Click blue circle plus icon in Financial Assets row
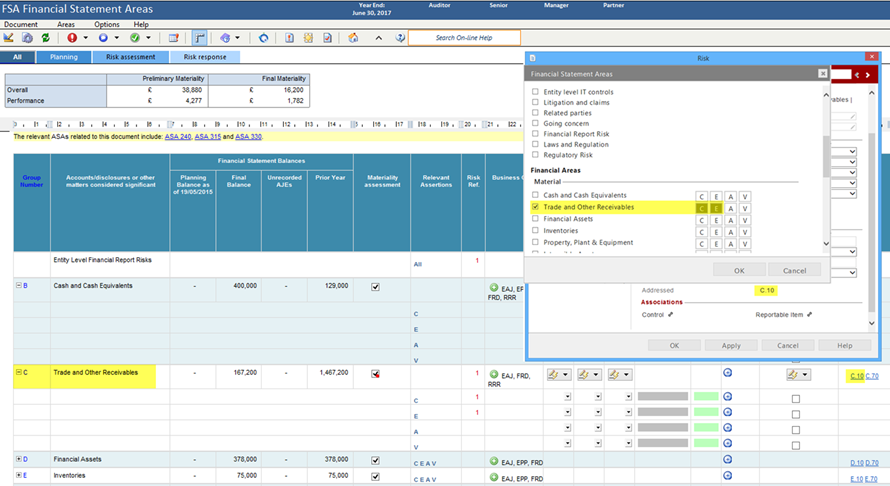 coord(728,459)
